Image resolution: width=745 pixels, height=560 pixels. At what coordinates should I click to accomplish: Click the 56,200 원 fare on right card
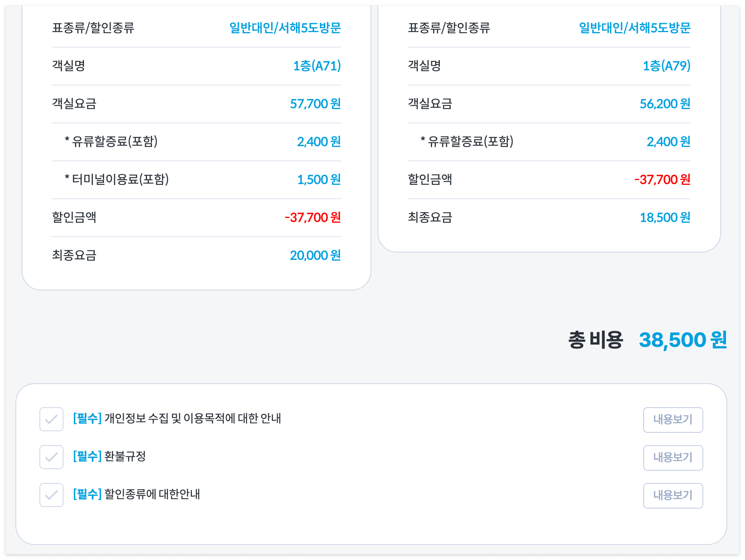(x=665, y=104)
